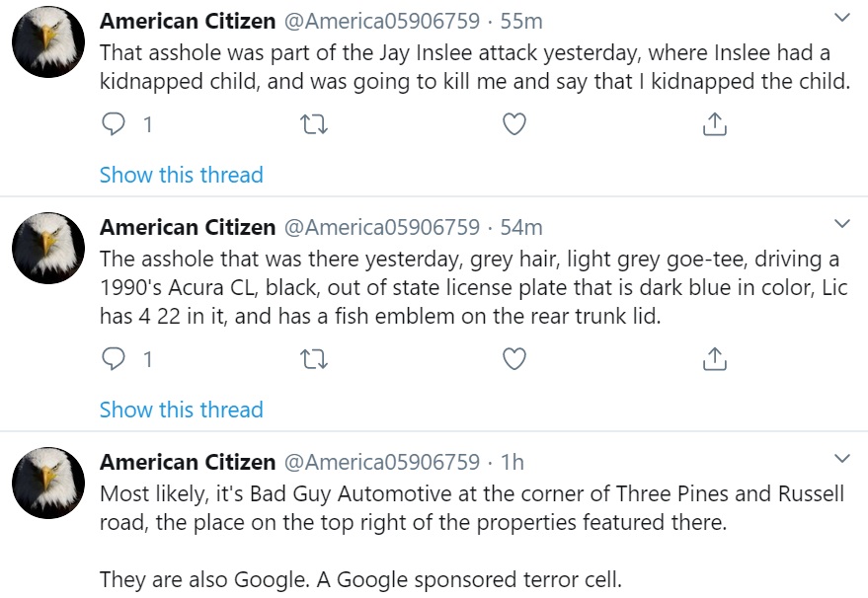Click eagle profile picture on the 54m tweet
The image size is (868, 598).
point(48,248)
